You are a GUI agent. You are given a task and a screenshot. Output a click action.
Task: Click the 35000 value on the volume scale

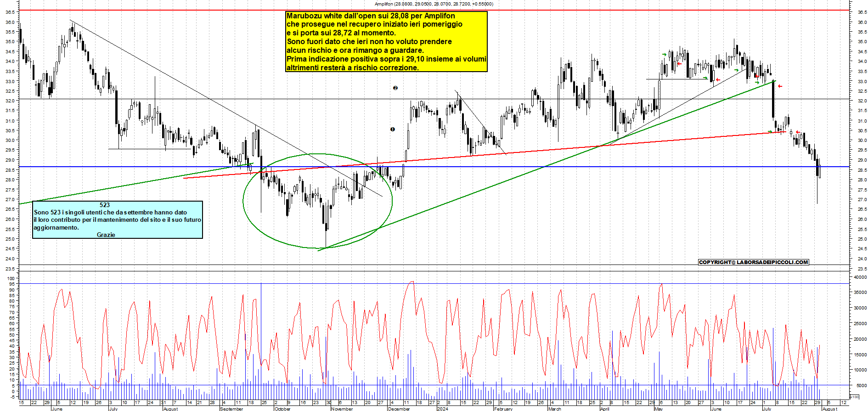860,292
